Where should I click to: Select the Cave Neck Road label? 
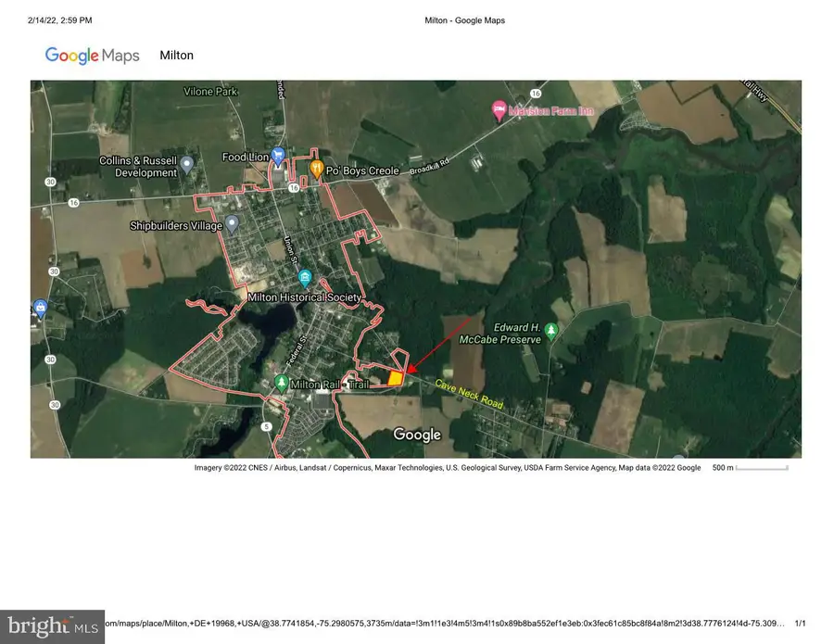[x=461, y=394]
